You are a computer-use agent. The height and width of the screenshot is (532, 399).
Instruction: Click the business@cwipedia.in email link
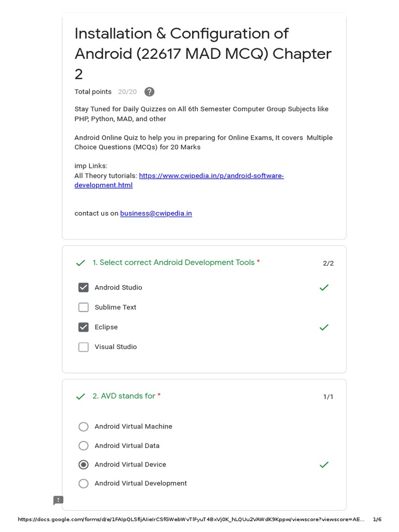[156, 214]
